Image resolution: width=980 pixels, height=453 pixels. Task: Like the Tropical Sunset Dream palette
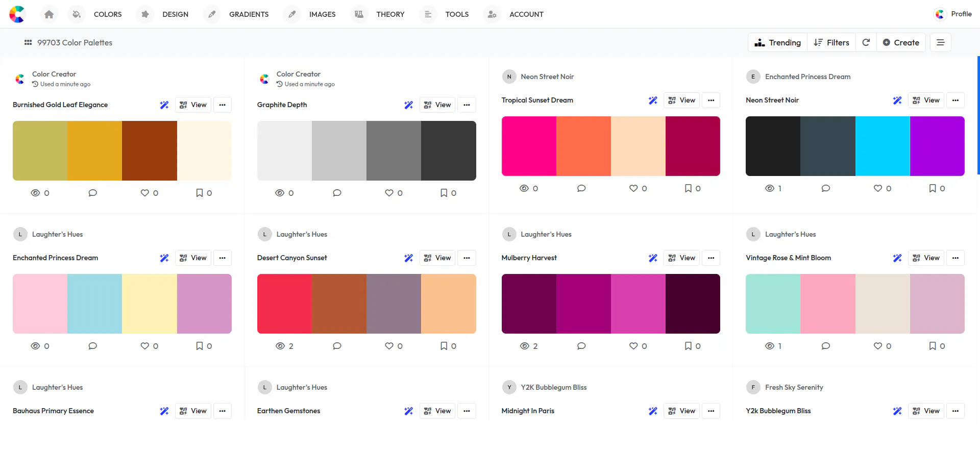tap(633, 188)
